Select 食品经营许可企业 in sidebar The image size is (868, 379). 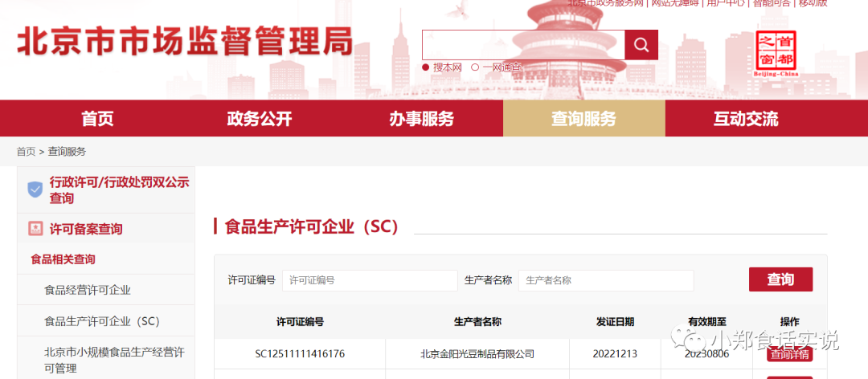[88, 290]
